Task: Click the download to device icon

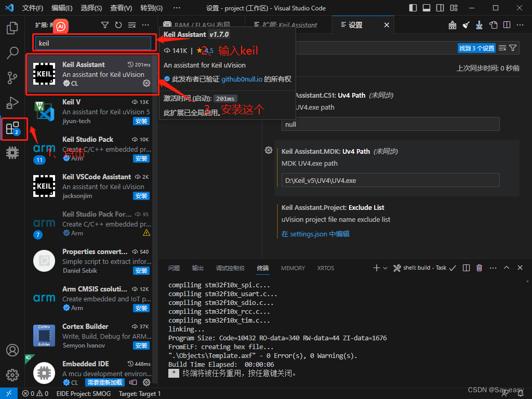Action: pyautogui.click(x=480, y=25)
